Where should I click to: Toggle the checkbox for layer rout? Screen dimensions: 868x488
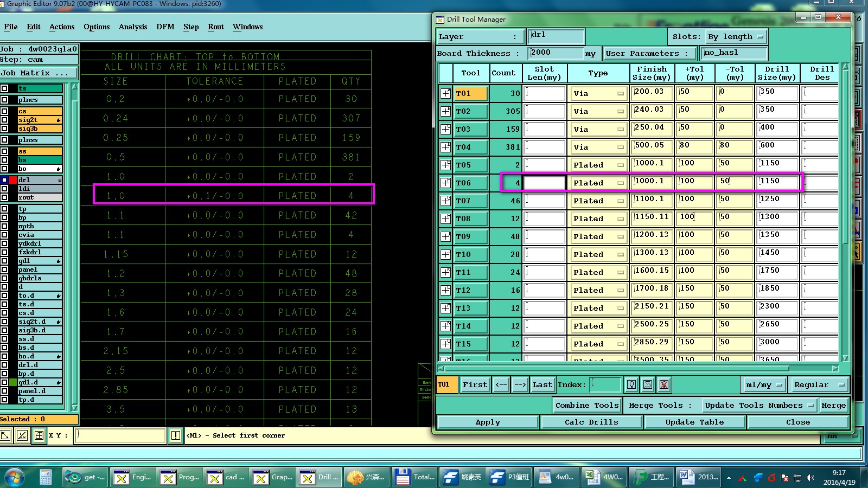click(x=4, y=197)
